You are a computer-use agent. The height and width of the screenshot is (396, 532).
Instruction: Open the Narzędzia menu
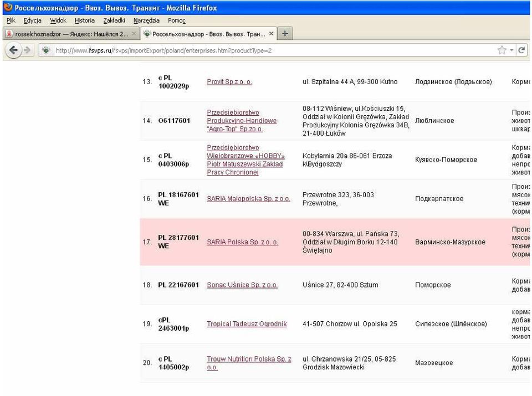[146, 20]
